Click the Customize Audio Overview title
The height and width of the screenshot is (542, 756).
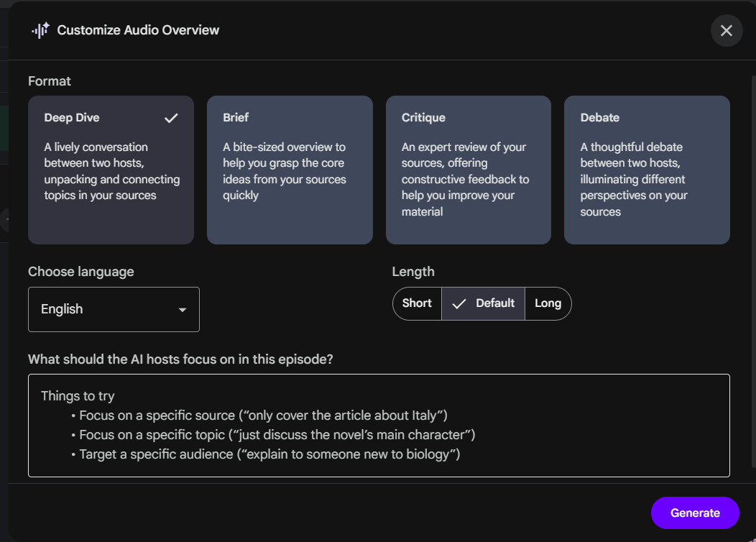point(138,30)
